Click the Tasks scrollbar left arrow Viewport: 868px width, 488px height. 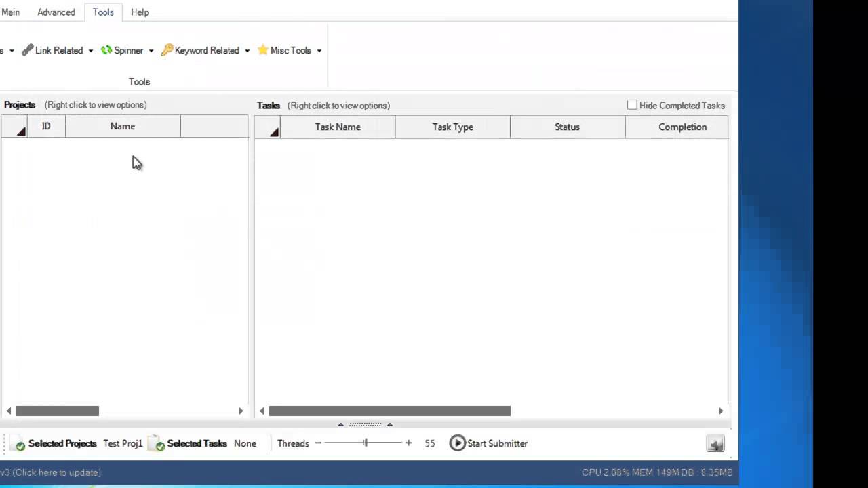(x=262, y=411)
